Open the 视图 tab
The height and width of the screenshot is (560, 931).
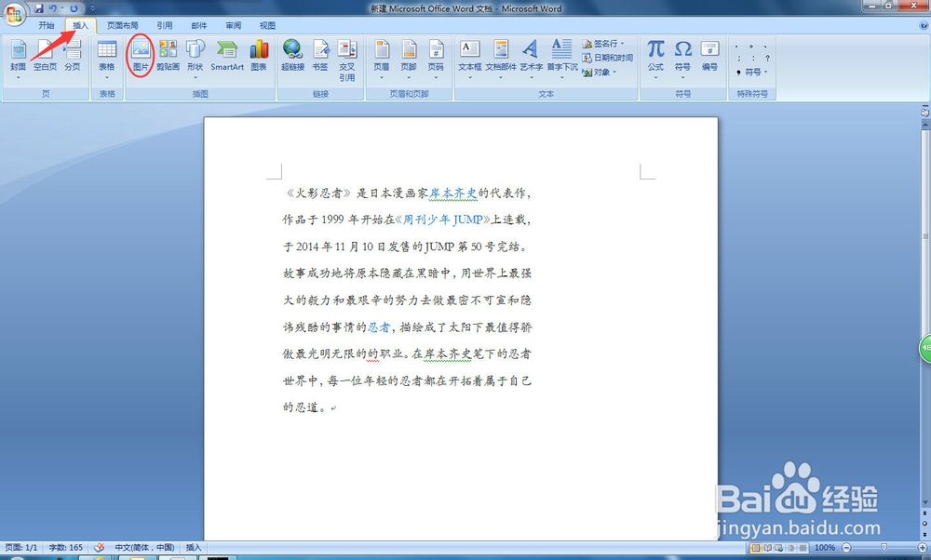pyautogui.click(x=267, y=25)
